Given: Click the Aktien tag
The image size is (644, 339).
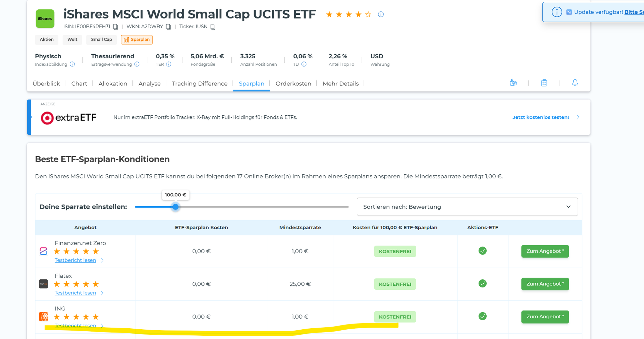Looking at the screenshot, I should tap(47, 40).
